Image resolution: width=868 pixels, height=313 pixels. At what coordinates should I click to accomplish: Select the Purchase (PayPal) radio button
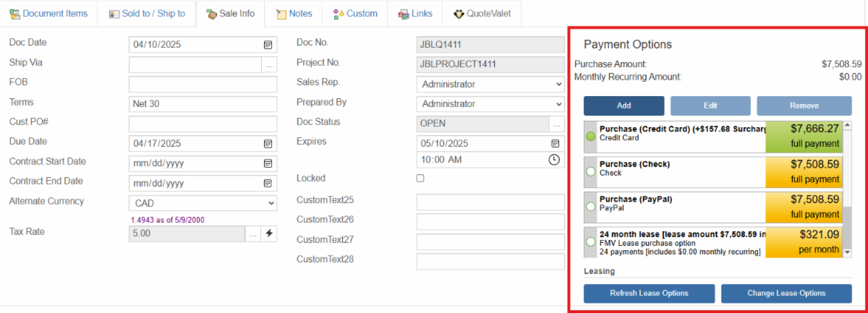[590, 207]
